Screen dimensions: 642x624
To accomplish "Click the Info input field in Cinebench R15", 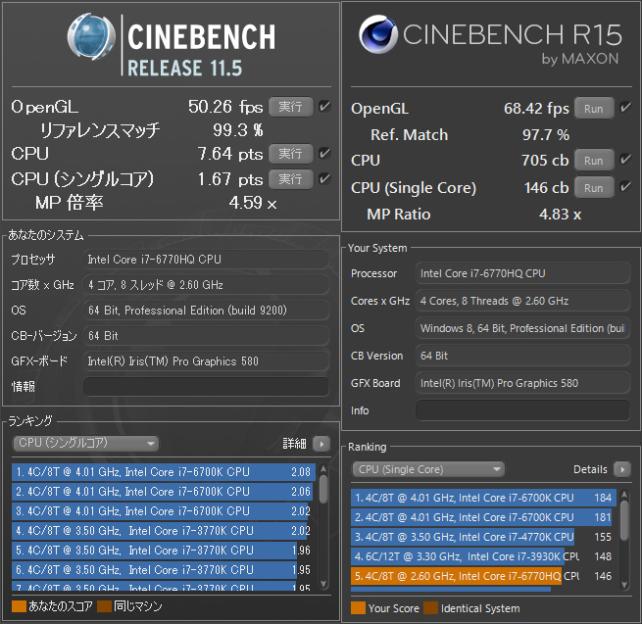I will pos(523,410).
